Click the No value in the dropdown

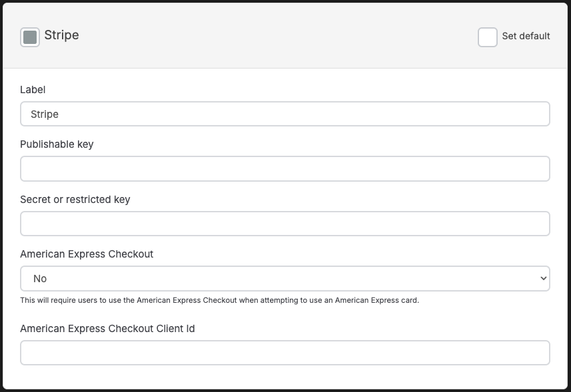(x=40, y=279)
